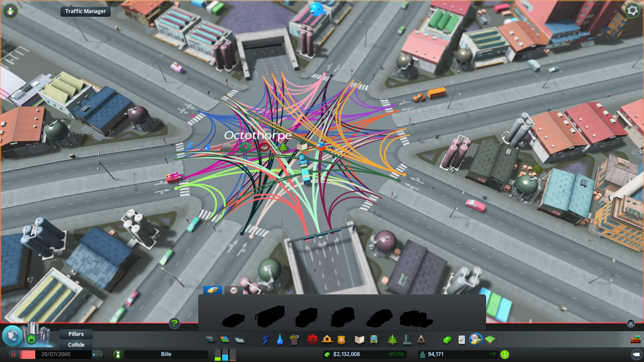
Task: Open the Garbage services menu
Action: [x=294, y=340]
